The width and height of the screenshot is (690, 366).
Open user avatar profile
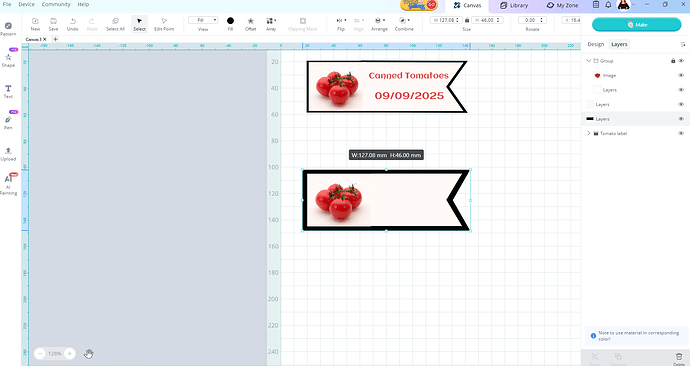[x=624, y=5]
